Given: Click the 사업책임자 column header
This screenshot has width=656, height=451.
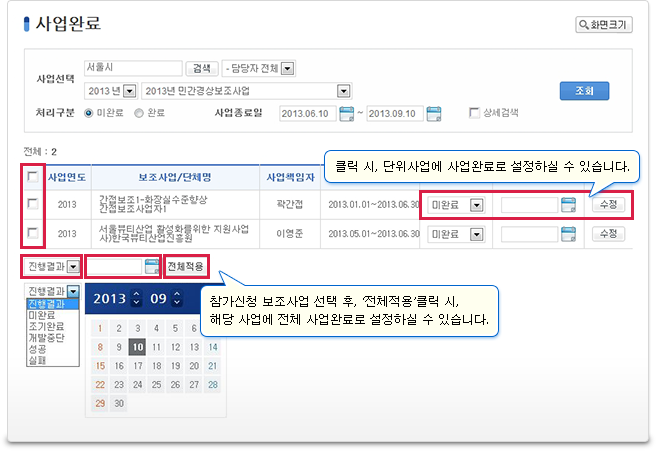Looking at the screenshot, I should 290,177.
